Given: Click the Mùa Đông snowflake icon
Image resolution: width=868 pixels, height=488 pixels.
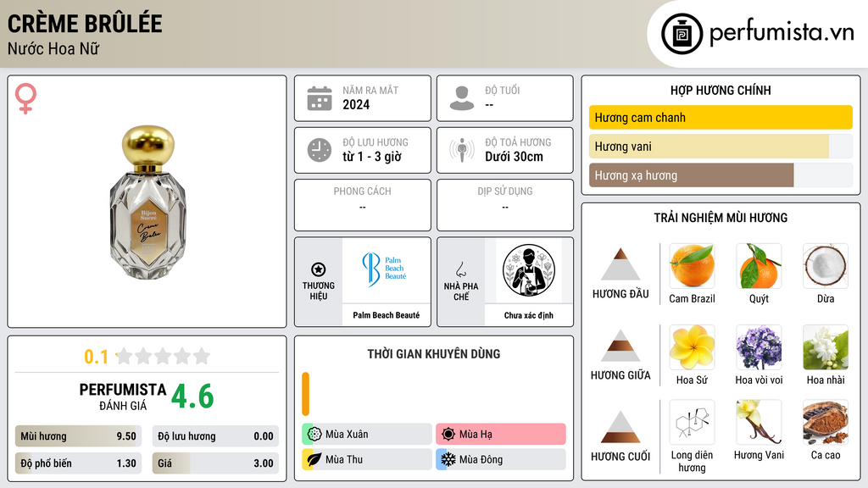Looking at the screenshot, I should click(448, 459).
